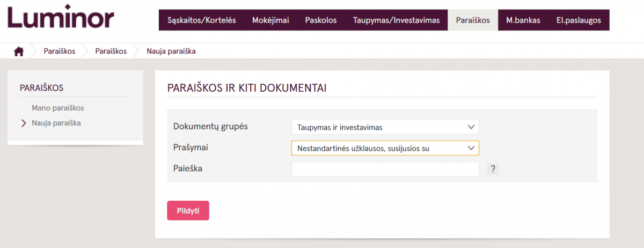
Task: Select Nauja paraiška in sidebar
Action: pyautogui.click(x=56, y=123)
